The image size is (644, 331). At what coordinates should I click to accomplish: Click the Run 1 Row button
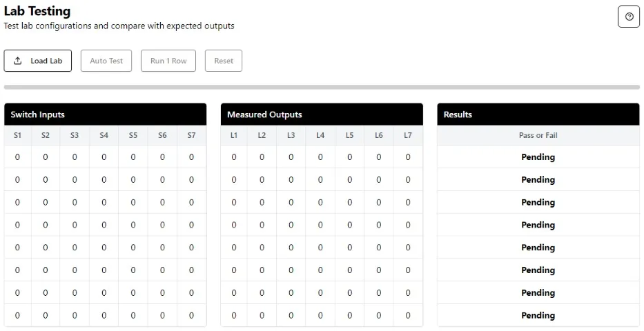click(168, 61)
